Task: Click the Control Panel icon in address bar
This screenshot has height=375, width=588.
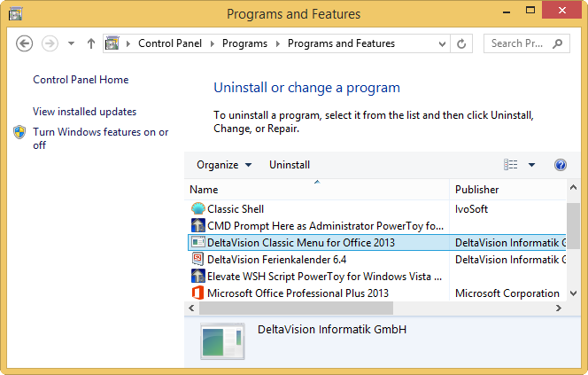Action: point(112,43)
